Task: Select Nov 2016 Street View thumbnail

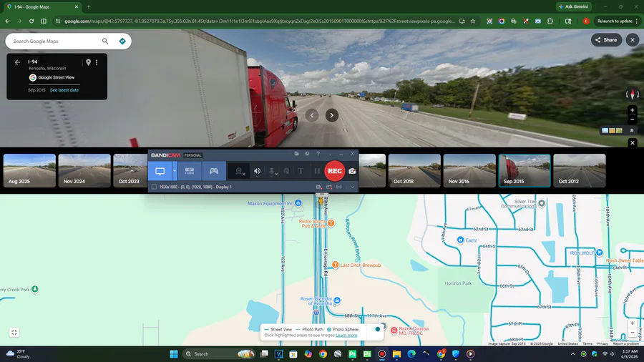Action: point(469,171)
